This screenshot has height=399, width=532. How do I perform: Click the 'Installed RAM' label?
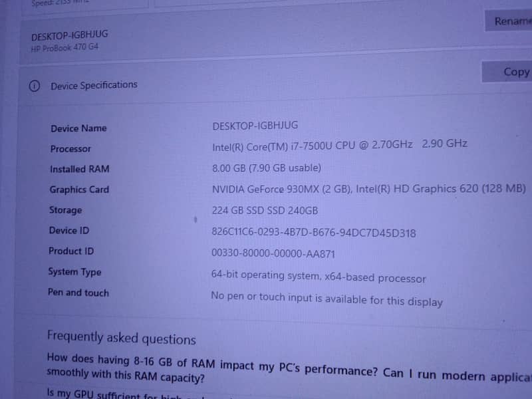click(x=80, y=170)
